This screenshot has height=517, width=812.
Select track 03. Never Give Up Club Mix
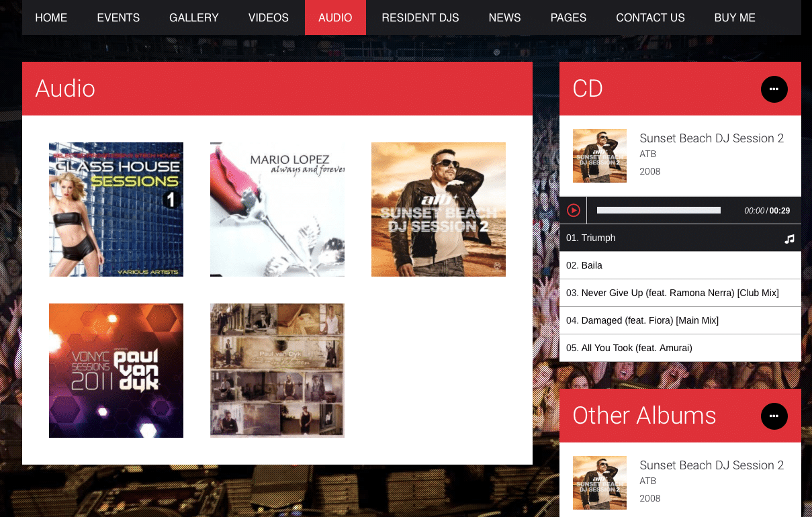tap(680, 293)
